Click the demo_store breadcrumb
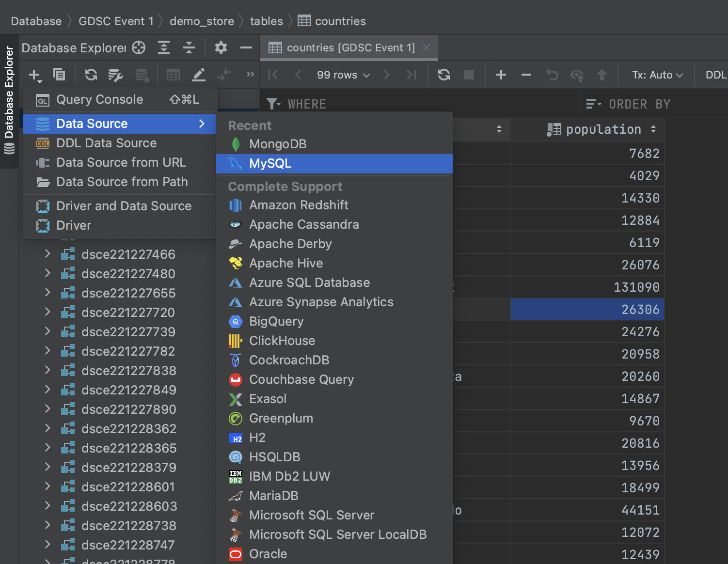The height and width of the screenshot is (564, 728). click(x=202, y=21)
